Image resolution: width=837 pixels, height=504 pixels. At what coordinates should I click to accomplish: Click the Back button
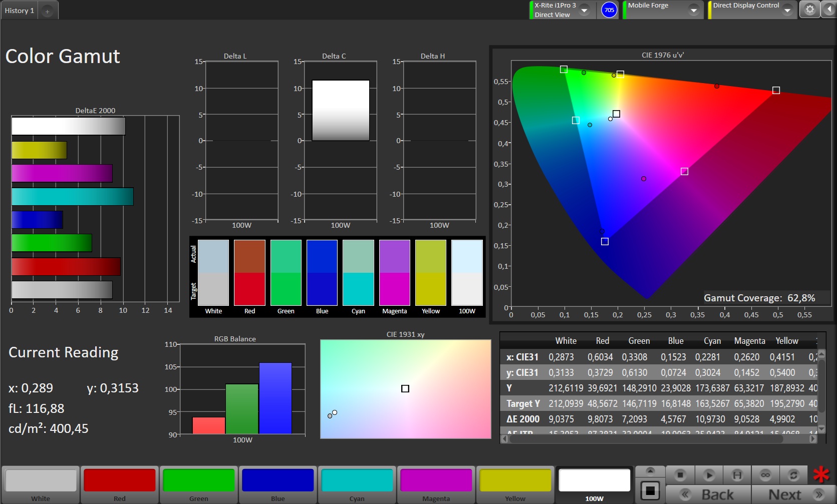[x=708, y=494]
